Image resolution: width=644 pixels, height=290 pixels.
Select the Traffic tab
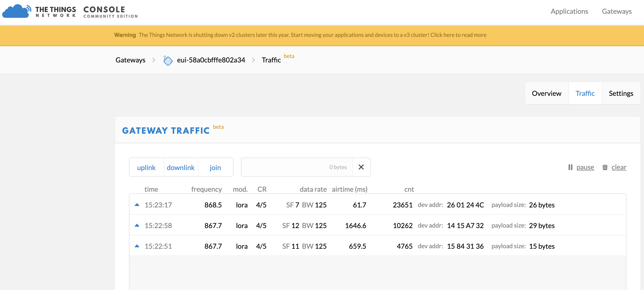(585, 93)
